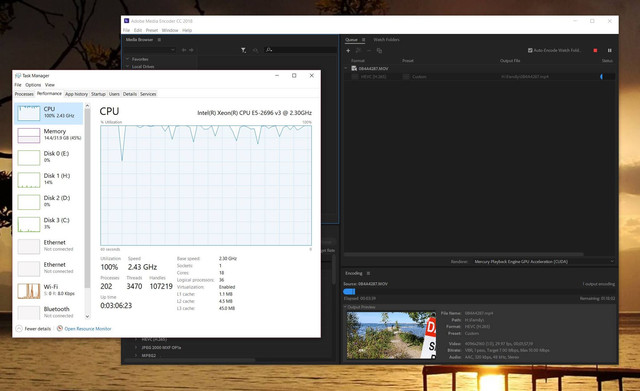
Task: Switch to the Watch Folders tab
Action: 386,40
